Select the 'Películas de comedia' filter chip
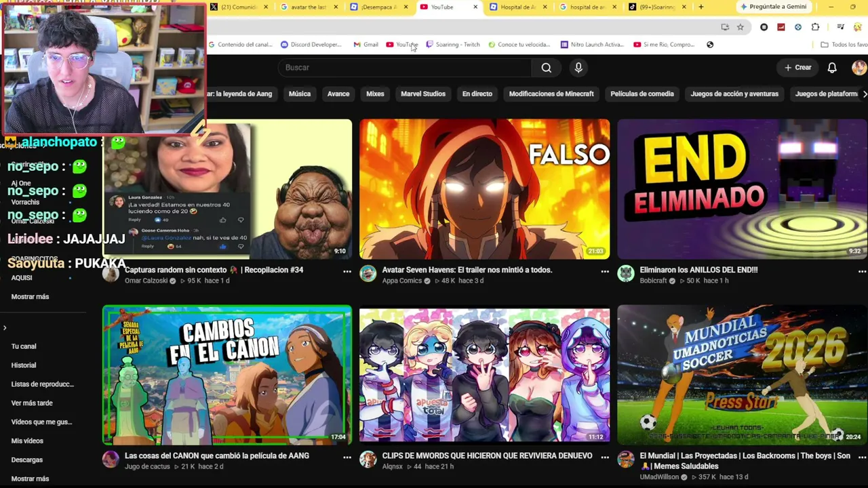868x488 pixels. pos(642,94)
